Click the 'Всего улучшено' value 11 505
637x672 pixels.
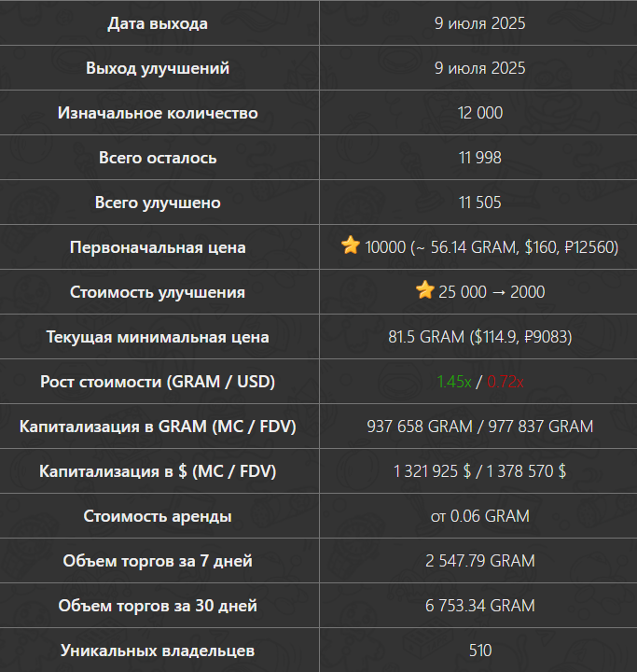479,203
